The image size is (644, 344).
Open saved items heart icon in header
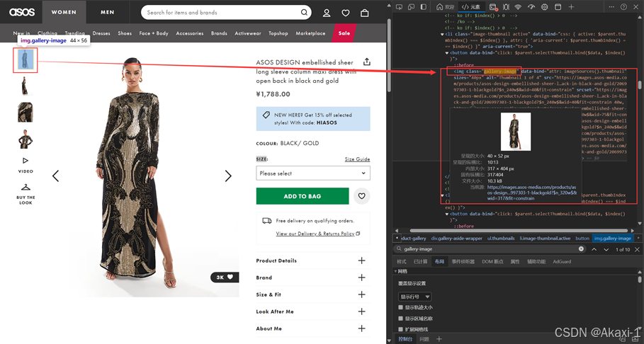(346, 13)
